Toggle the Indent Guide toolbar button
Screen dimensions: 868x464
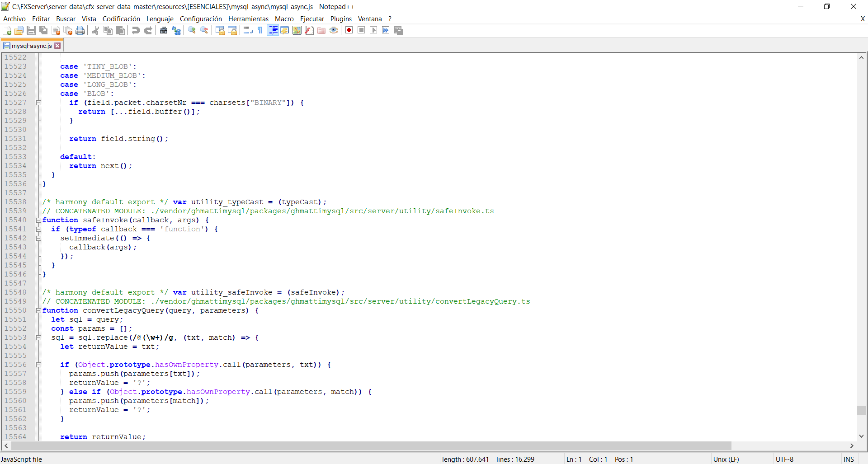pyautogui.click(x=273, y=30)
